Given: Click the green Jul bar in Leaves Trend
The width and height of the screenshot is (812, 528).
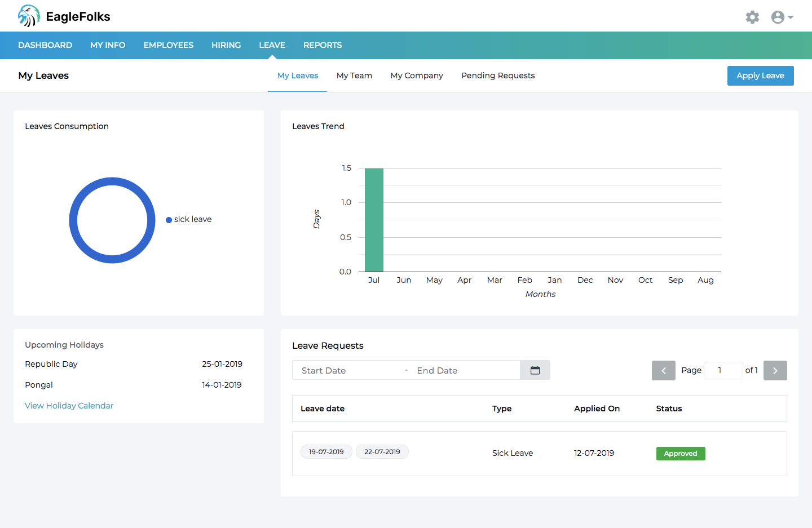Looking at the screenshot, I should pyautogui.click(x=374, y=220).
